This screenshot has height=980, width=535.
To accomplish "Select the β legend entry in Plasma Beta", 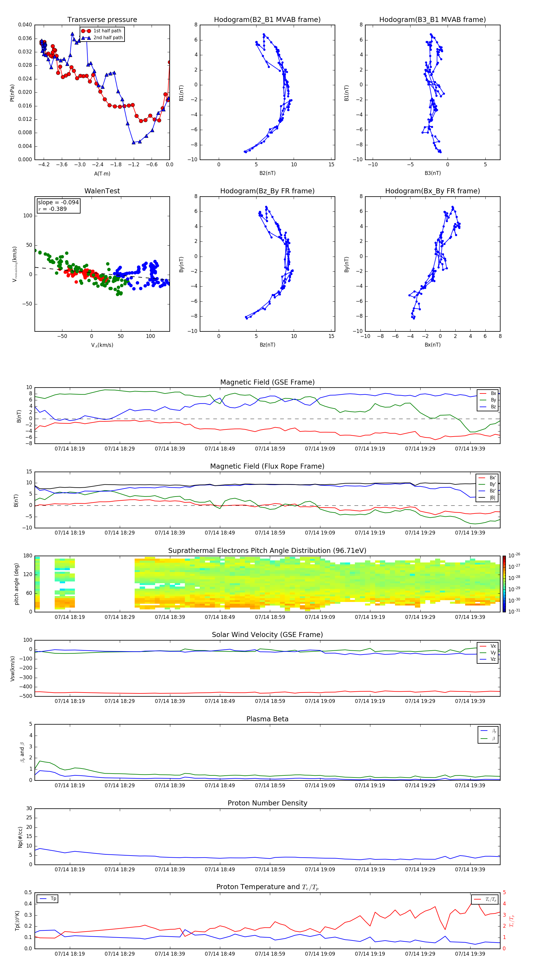I will [x=488, y=739].
